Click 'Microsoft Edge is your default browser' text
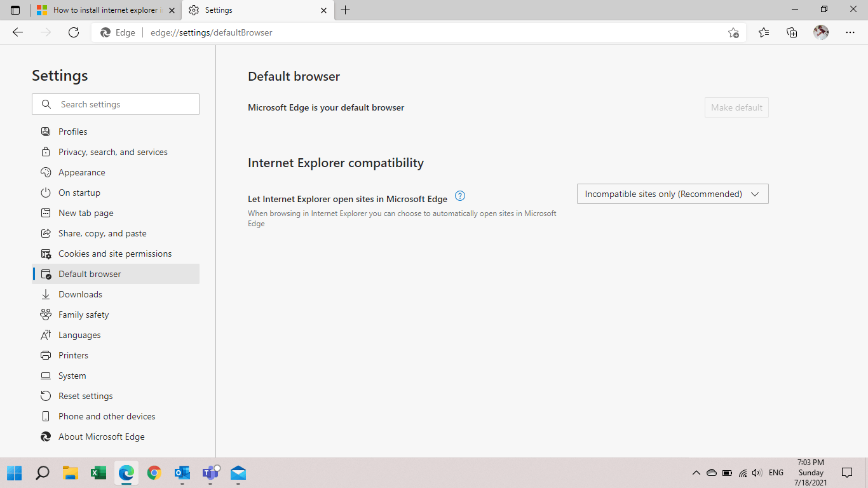This screenshot has width=868, height=488. [x=326, y=107]
